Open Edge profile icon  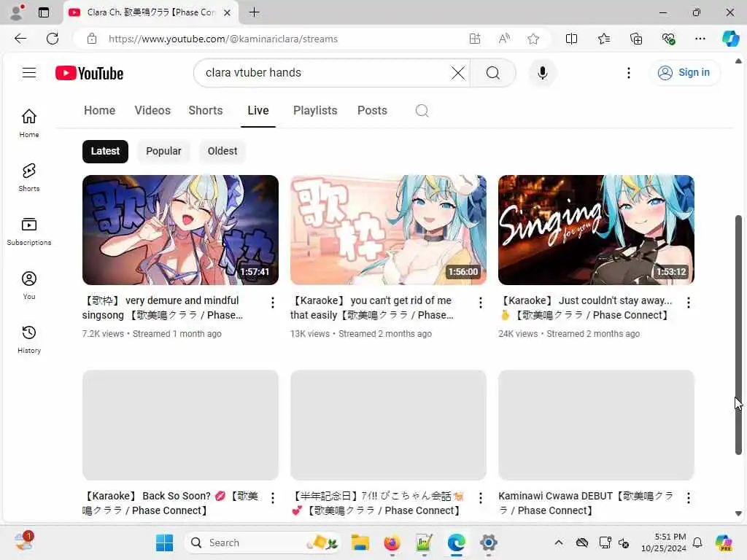(17, 12)
